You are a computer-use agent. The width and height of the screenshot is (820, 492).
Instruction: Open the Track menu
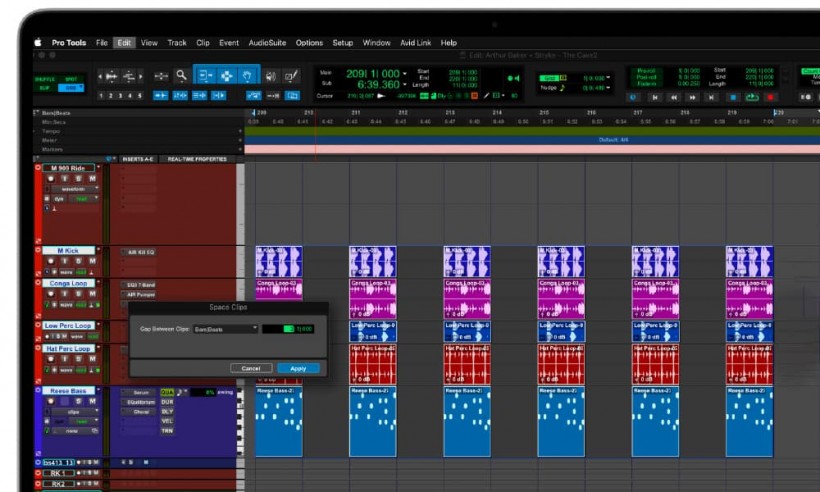pyautogui.click(x=177, y=43)
